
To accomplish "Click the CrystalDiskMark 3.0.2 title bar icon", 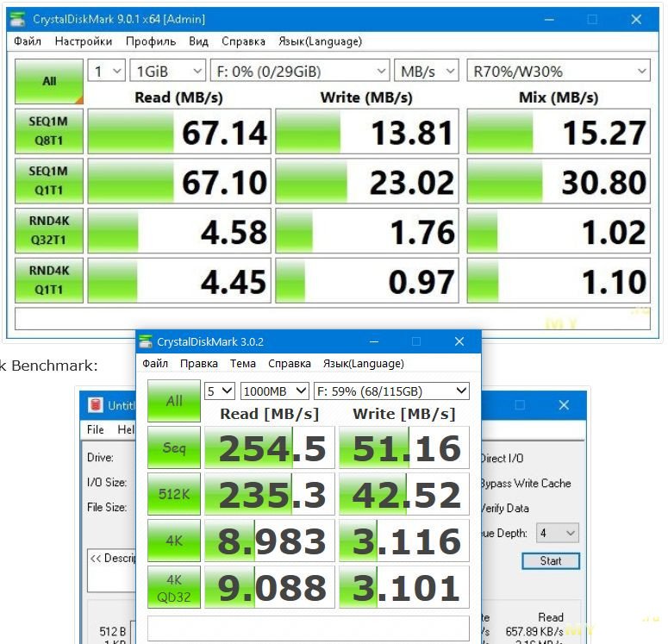I will tap(146, 342).
